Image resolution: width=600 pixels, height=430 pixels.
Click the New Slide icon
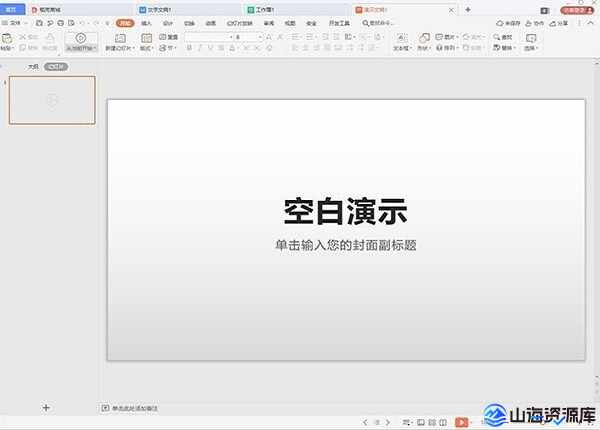[120, 38]
